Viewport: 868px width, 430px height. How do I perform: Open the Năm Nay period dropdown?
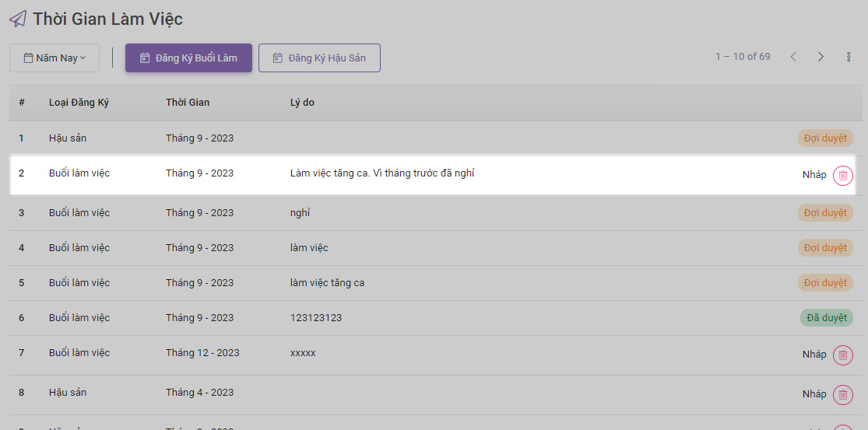coord(54,58)
